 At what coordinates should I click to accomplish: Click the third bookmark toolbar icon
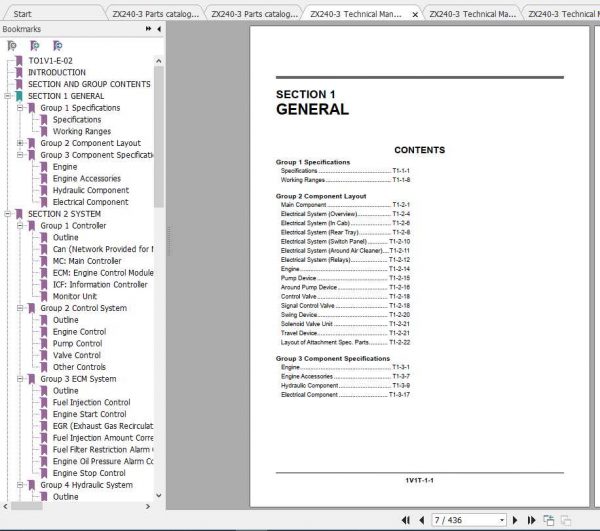[58, 46]
